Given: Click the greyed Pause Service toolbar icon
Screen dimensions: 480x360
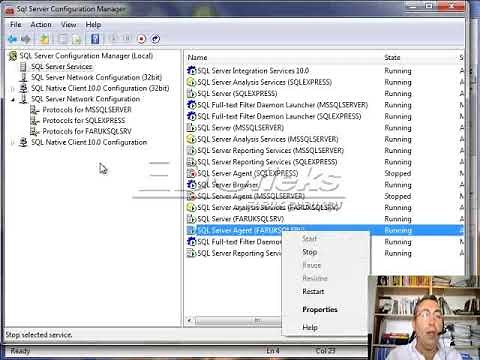Looking at the screenshot, I should (x=127, y=39).
